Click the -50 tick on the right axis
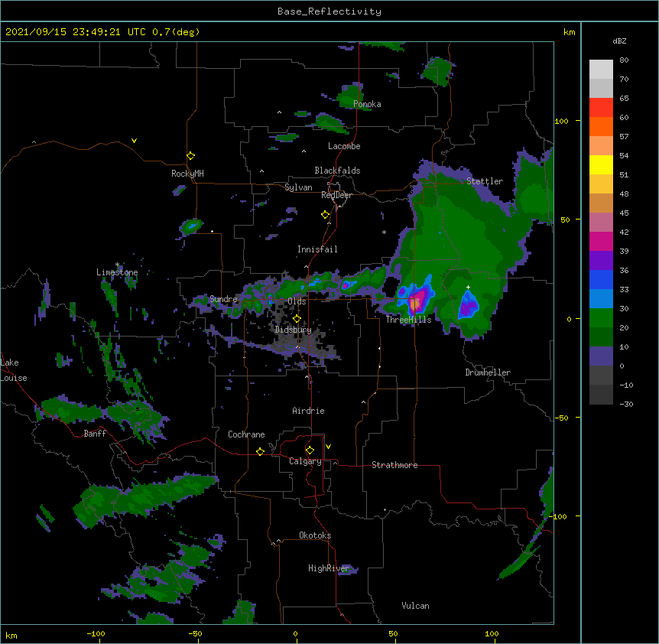 click(561, 418)
